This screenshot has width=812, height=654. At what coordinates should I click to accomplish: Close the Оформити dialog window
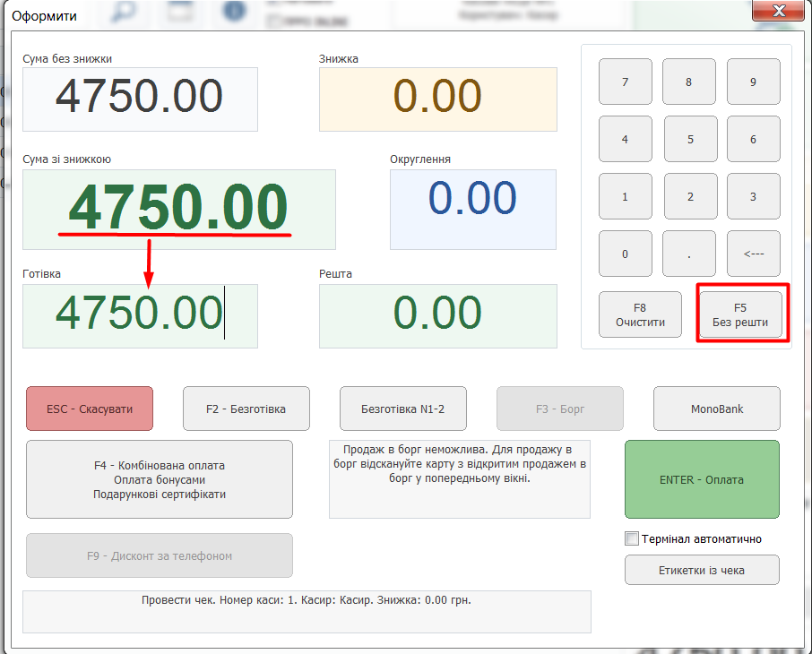pyautogui.click(x=778, y=11)
